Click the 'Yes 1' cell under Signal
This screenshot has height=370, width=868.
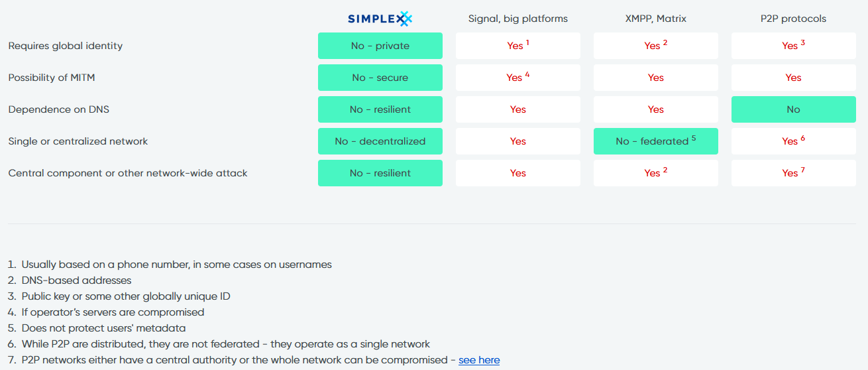(x=518, y=46)
